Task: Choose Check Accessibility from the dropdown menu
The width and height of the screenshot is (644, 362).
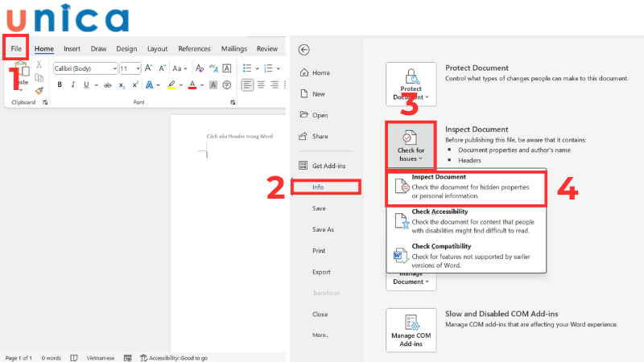Action: click(x=466, y=220)
